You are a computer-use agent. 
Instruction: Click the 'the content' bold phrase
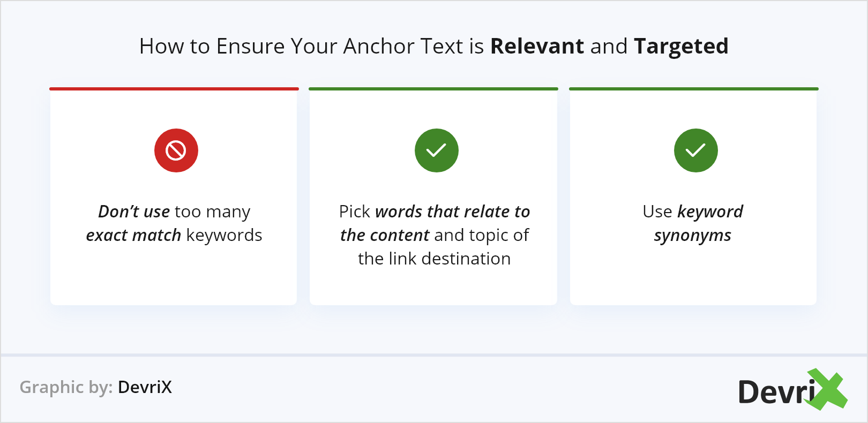385,235
